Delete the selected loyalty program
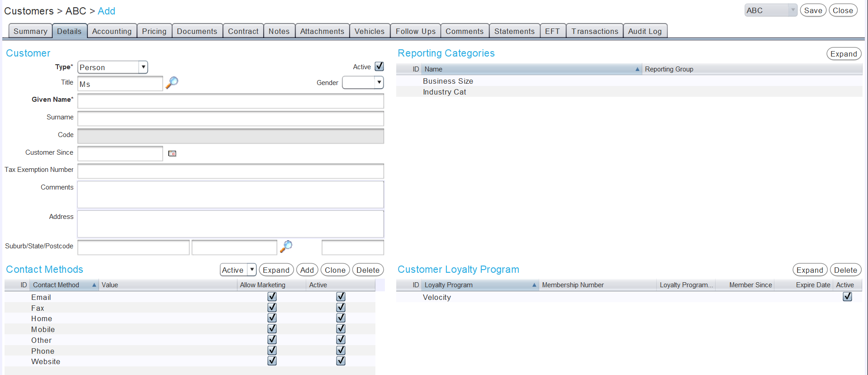Screen dimensions: 868x375 coord(845,270)
